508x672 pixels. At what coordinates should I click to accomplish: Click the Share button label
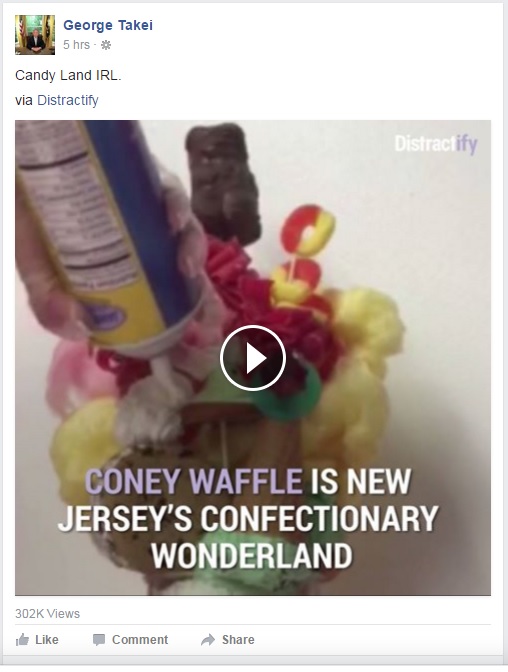(238, 640)
